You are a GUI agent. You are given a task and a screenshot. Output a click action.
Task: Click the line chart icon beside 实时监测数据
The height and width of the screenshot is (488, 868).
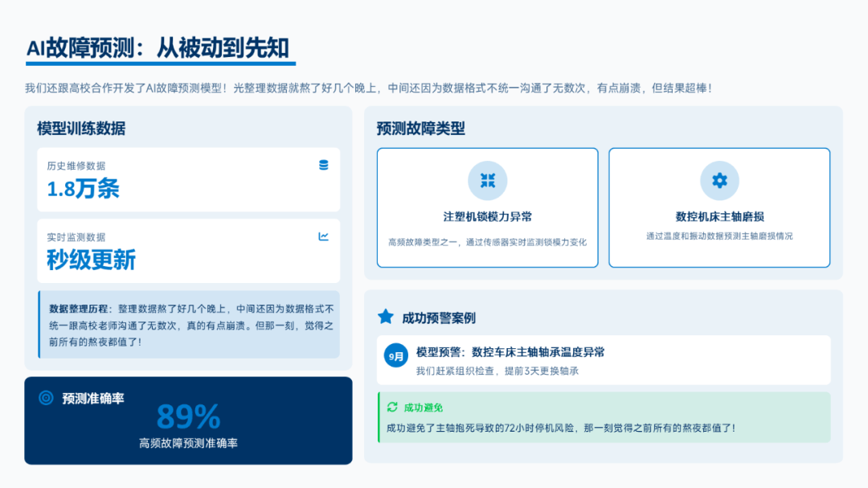(323, 236)
